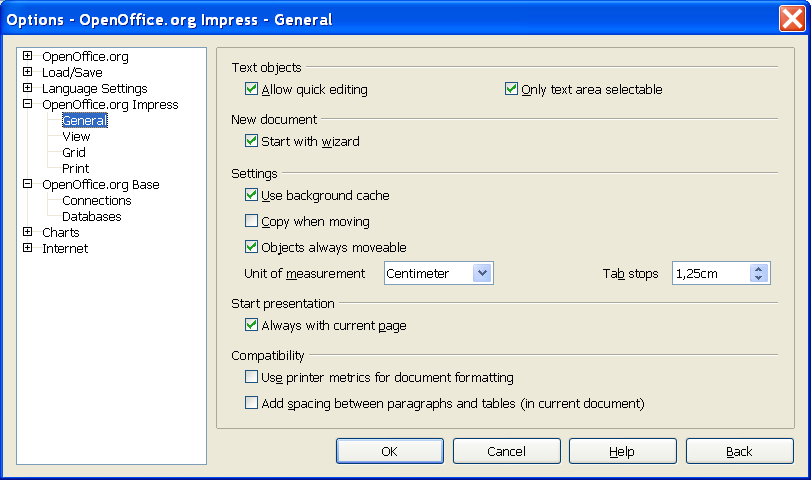Image resolution: width=811 pixels, height=480 pixels.
Task: Check Add spacing between paragraphs and tables
Action: (251, 403)
